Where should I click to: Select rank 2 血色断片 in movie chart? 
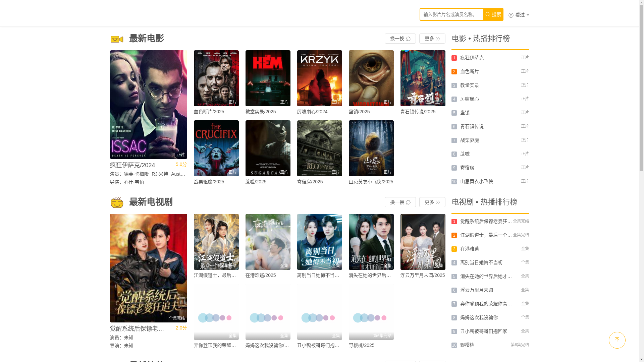point(490,71)
